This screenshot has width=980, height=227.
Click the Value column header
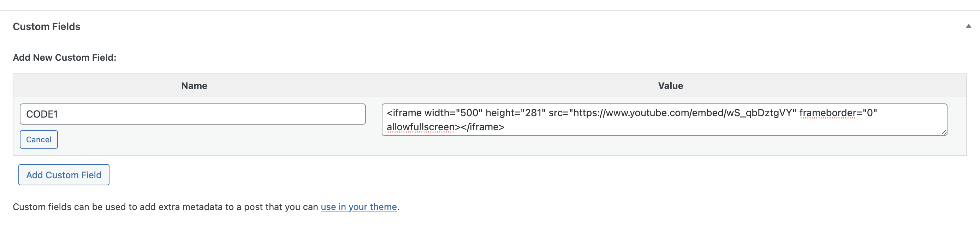[x=671, y=85]
